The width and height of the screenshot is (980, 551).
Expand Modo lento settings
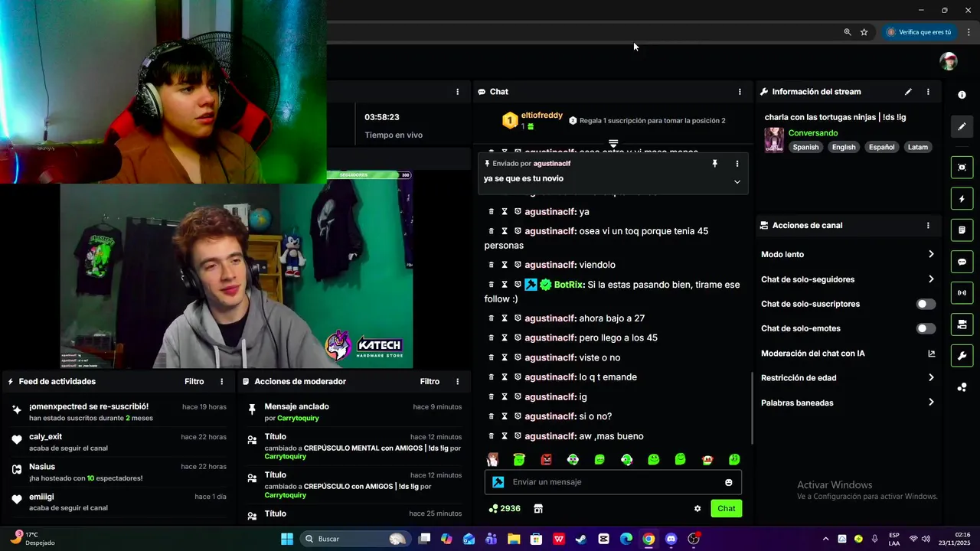[x=848, y=254]
